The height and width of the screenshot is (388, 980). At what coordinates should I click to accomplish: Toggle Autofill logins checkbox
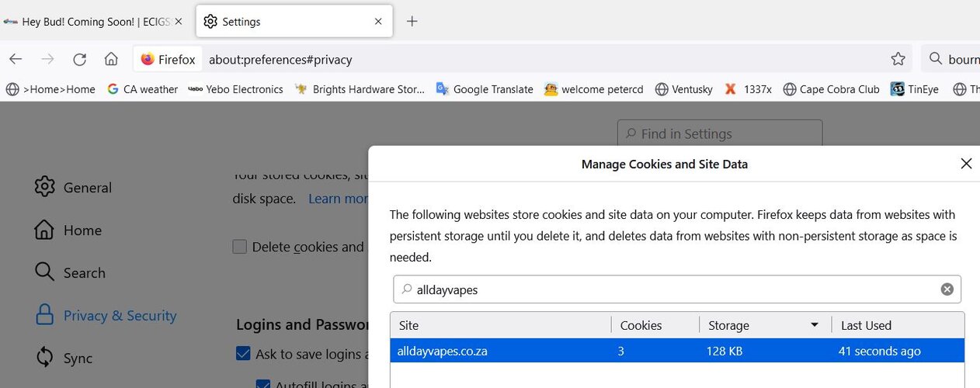[x=262, y=383]
